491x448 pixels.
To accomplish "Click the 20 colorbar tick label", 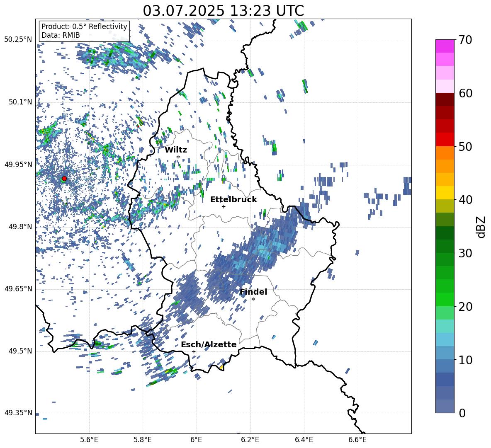I will tap(465, 306).
